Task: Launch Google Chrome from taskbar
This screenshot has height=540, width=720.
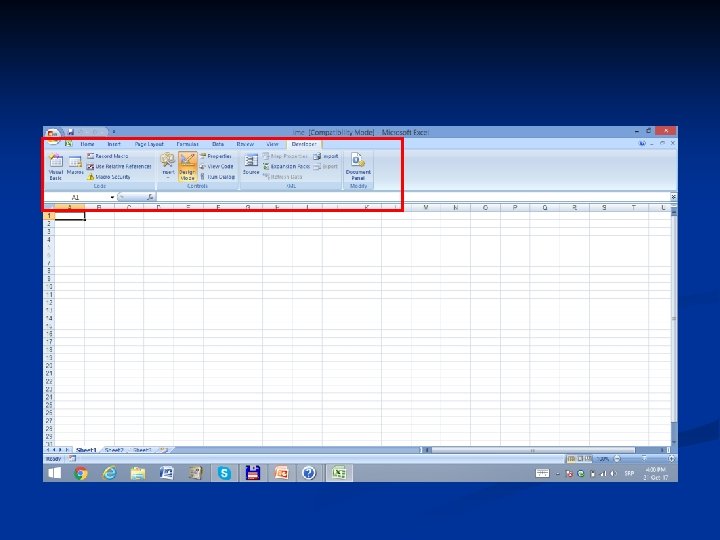Action: pyautogui.click(x=81, y=473)
